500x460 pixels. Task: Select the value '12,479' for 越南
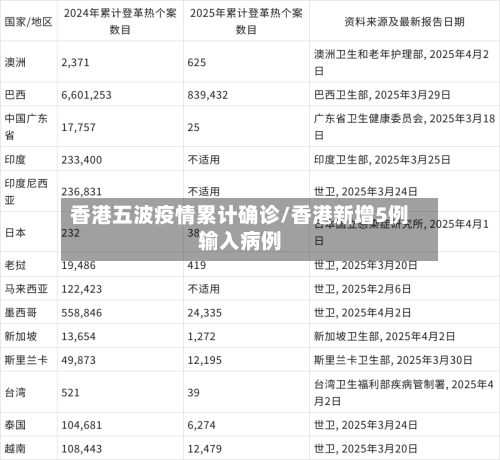[x=204, y=449]
